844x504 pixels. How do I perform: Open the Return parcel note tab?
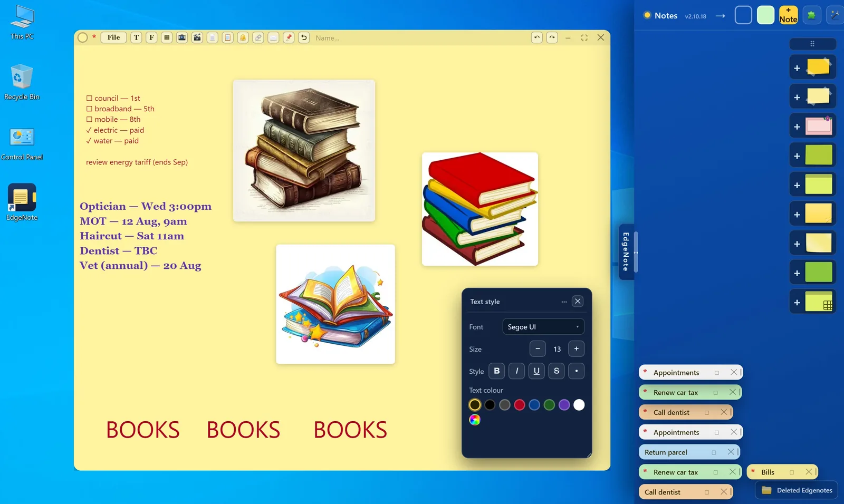pos(689,452)
